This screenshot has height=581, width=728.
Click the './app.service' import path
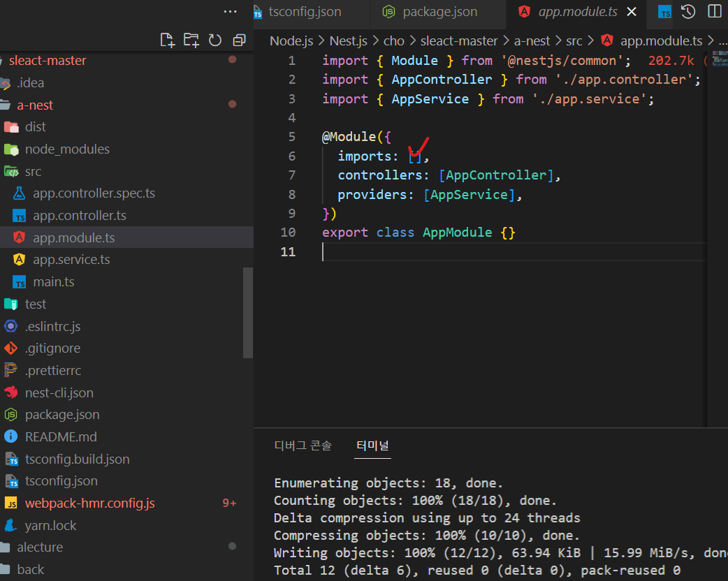590,99
